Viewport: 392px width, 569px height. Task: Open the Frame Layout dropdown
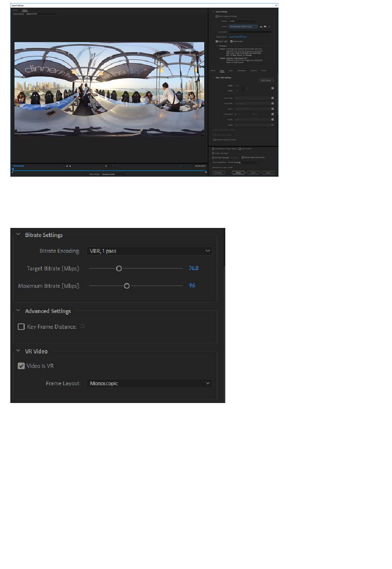pyautogui.click(x=149, y=384)
